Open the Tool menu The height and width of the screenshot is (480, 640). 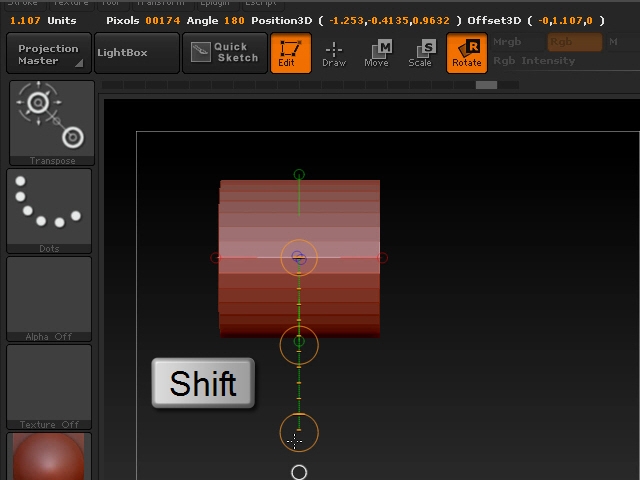(111, 4)
